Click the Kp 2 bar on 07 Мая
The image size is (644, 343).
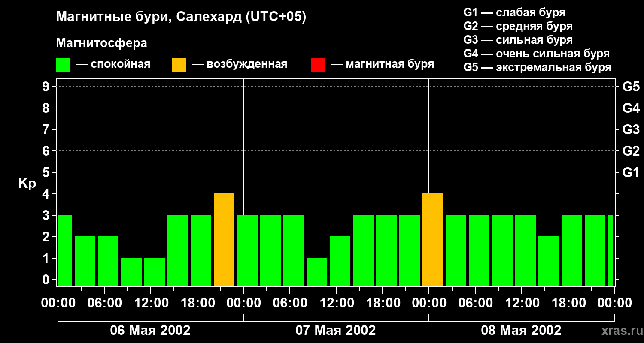tap(340, 262)
